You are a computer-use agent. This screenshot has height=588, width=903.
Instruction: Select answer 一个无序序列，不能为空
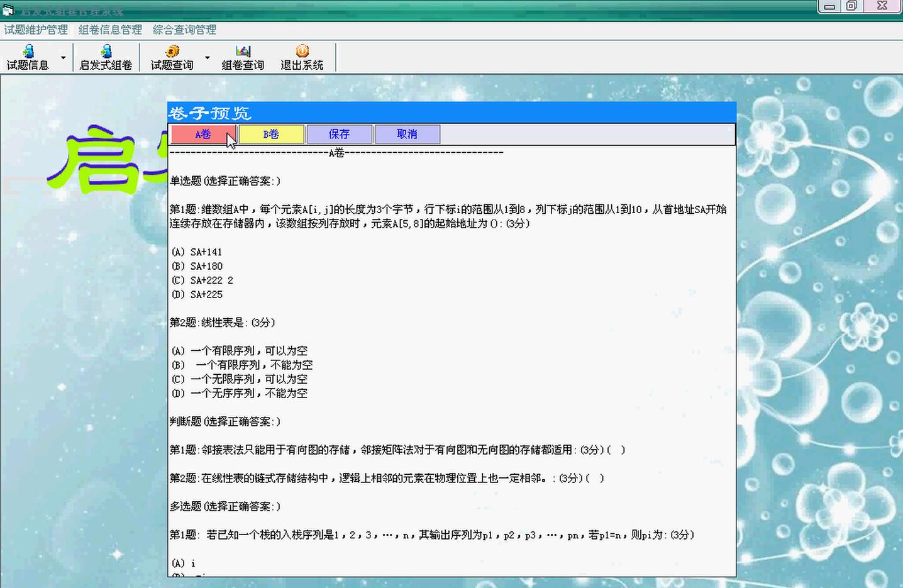[239, 394]
